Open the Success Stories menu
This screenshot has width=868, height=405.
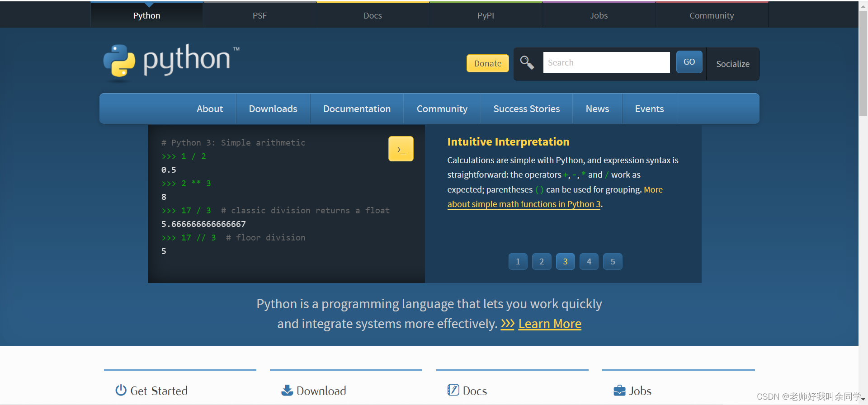[527, 108]
